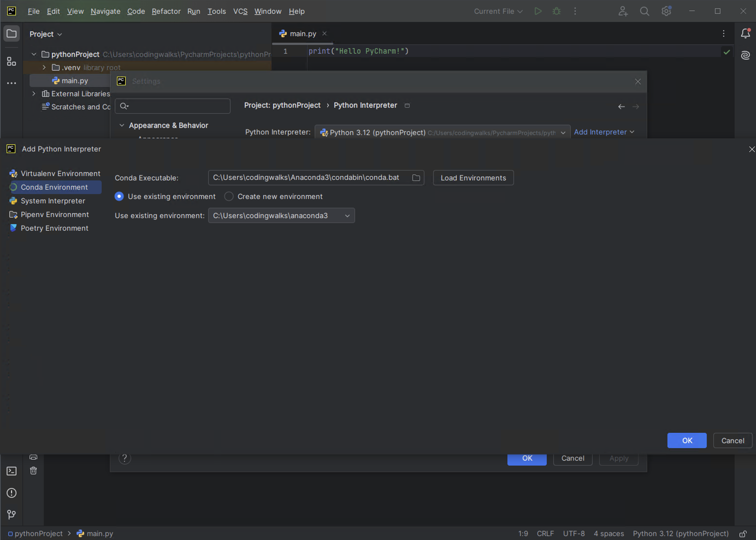The height and width of the screenshot is (540, 756).
Task: Open the AI Assistant spiral icon
Action: click(745, 55)
